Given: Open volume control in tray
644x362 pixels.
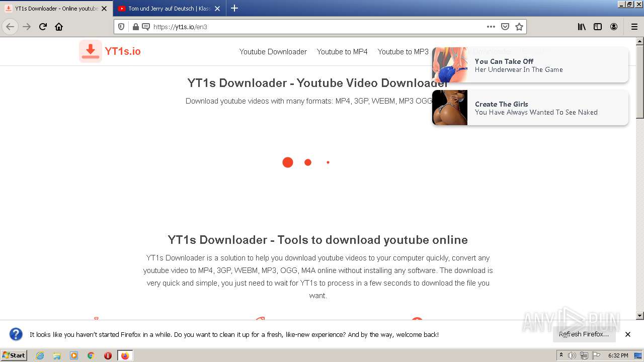Looking at the screenshot, I should tap(572, 355).
